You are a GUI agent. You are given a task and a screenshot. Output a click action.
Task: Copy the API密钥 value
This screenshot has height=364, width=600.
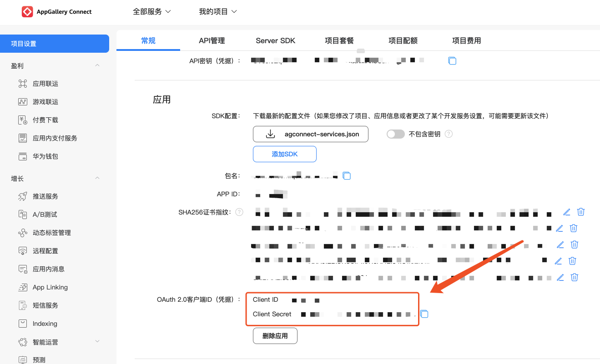click(452, 60)
